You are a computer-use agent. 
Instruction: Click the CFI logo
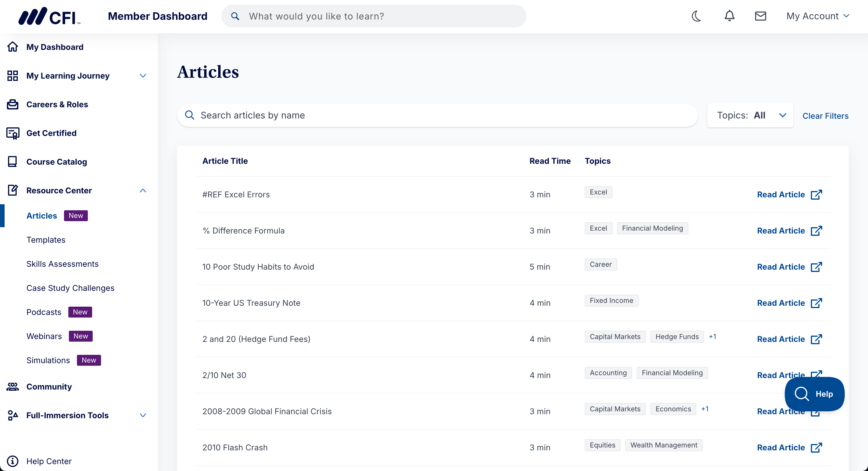pos(49,16)
